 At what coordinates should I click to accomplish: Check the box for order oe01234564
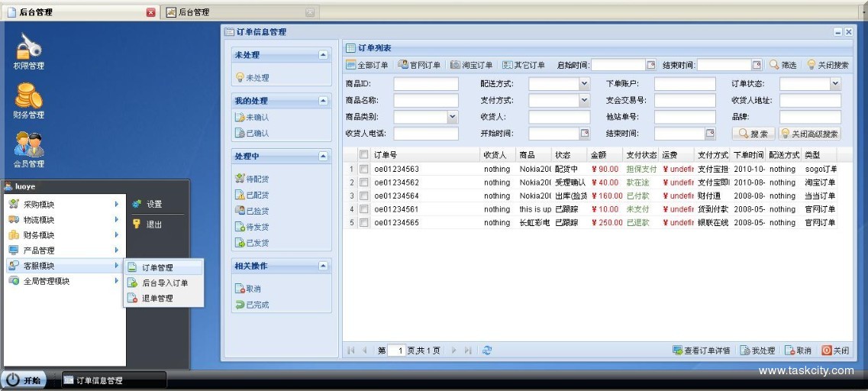tap(363, 195)
